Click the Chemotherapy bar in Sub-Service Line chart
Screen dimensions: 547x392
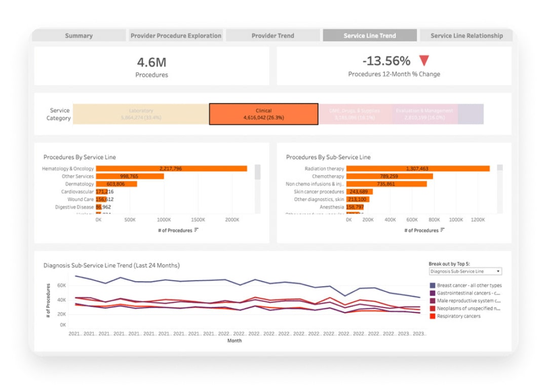tap(390, 176)
